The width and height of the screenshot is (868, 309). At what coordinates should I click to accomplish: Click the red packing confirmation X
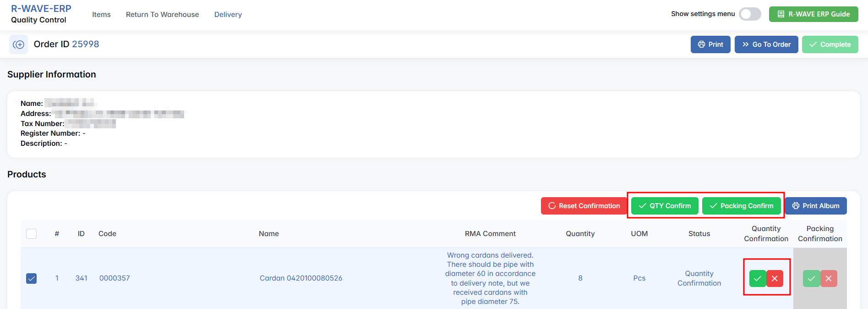(x=829, y=278)
